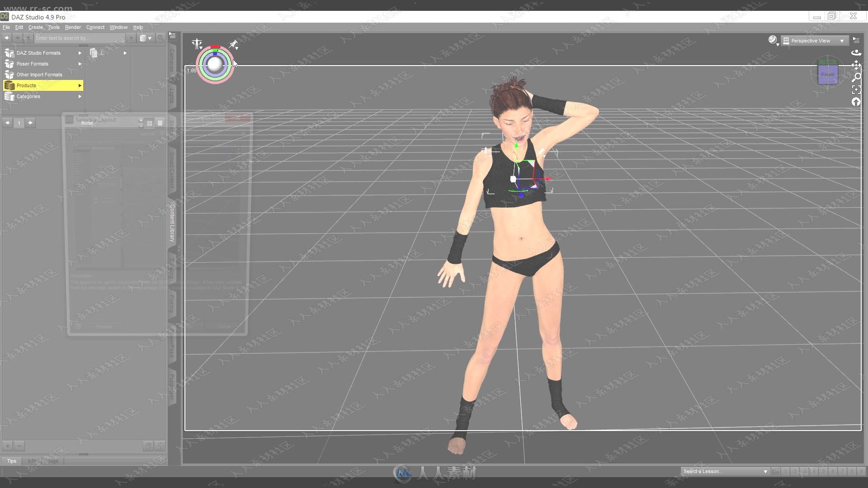Open the draw style sphere dropdown
This screenshot has width=868, height=488.
point(774,41)
